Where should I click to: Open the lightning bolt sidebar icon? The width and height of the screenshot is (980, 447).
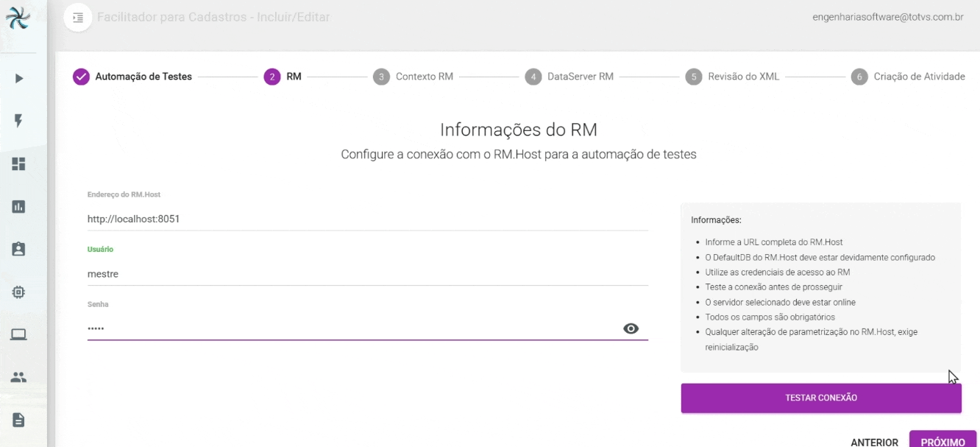(x=19, y=121)
